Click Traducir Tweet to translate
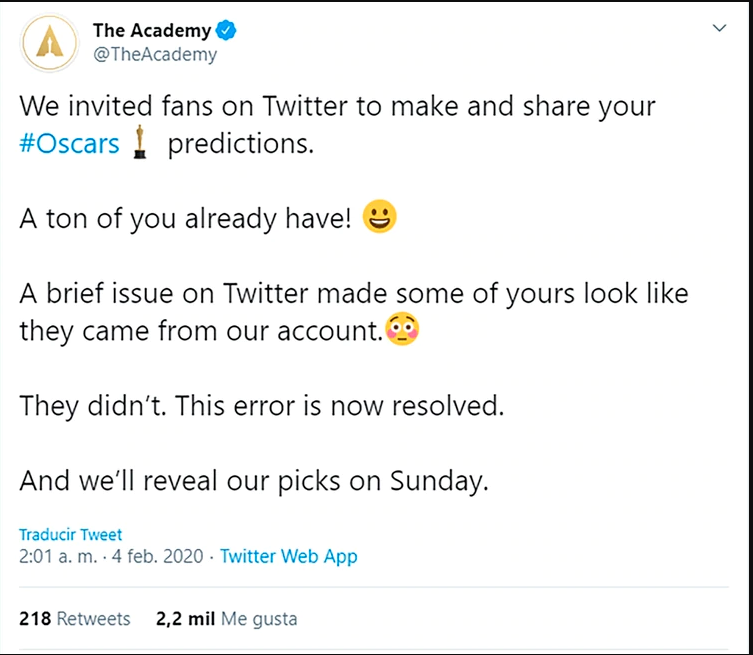Viewport: 753px width, 655px height. click(71, 535)
